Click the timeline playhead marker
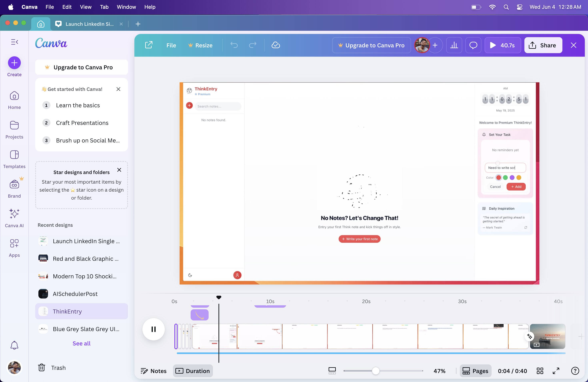Viewport: 588px width, 382px height. 219,297
